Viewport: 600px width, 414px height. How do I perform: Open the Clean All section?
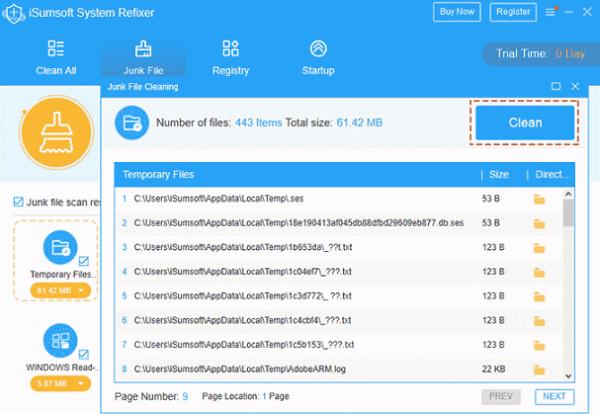click(x=55, y=57)
